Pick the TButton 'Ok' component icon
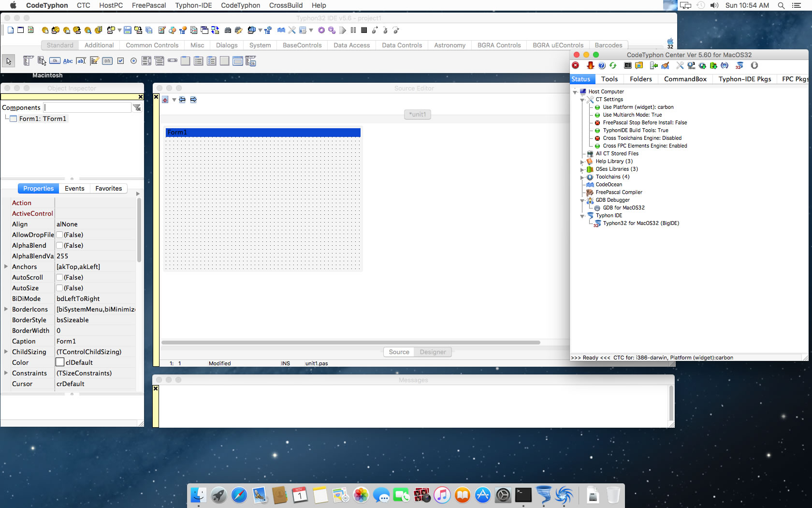 55,61
